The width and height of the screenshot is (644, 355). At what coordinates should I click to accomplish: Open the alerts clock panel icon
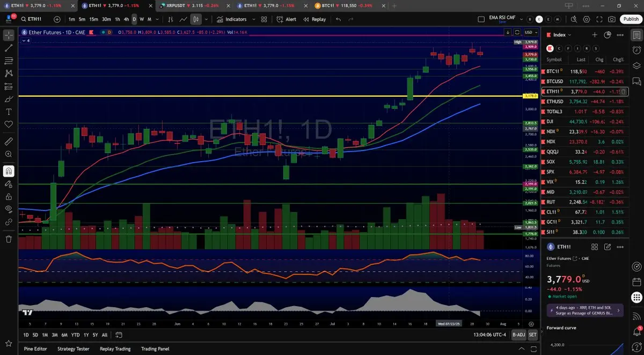pos(636,50)
